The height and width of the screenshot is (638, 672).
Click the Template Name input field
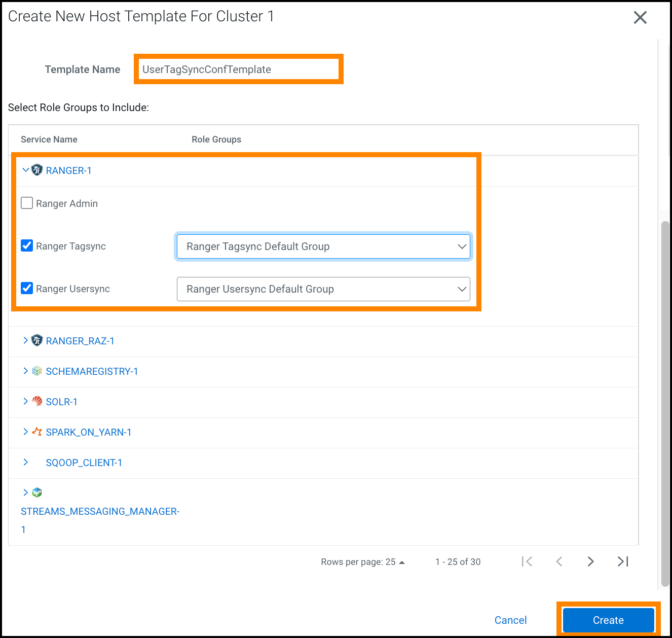(x=238, y=69)
